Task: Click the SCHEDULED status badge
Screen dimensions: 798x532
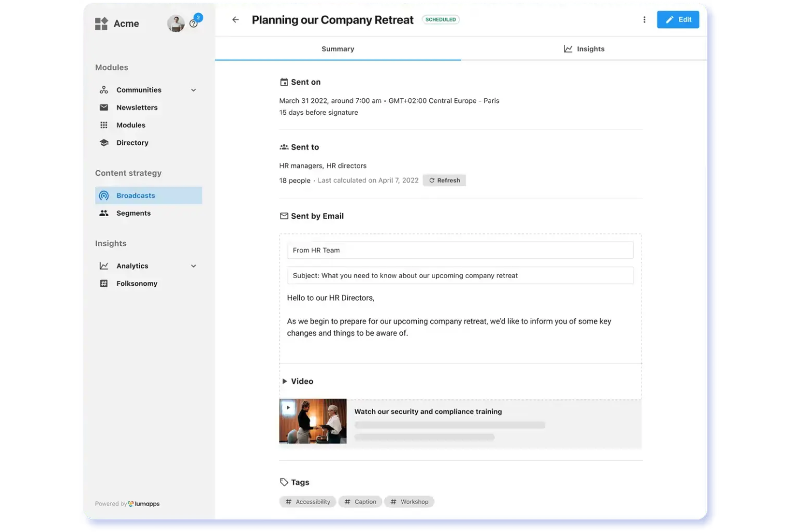Action: [441, 20]
